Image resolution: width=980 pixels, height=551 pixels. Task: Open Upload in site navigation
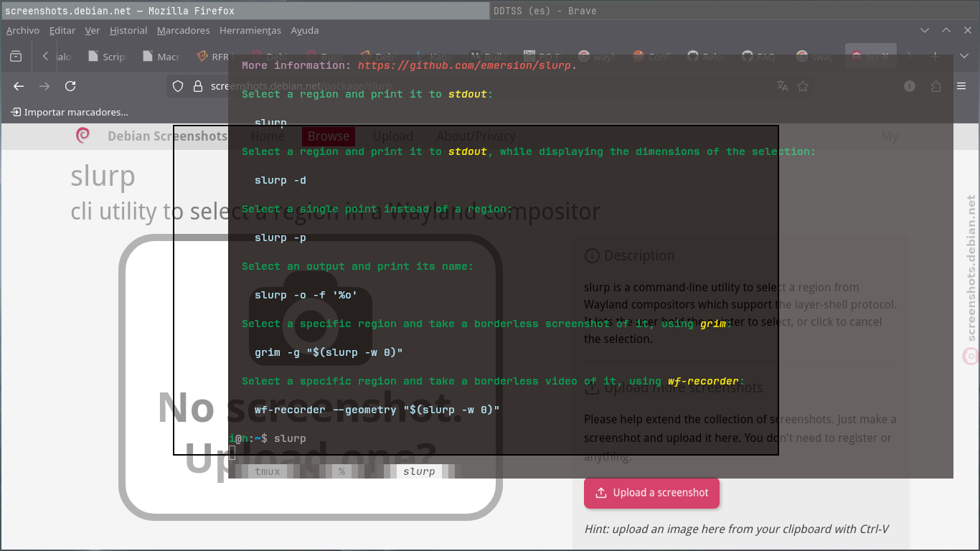[392, 136]
